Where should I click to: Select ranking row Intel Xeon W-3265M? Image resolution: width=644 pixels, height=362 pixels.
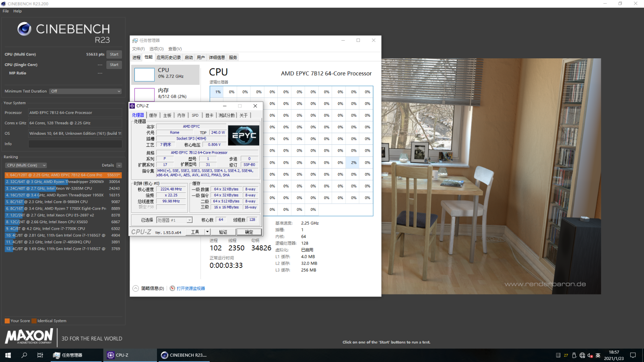tap(63, 189)
